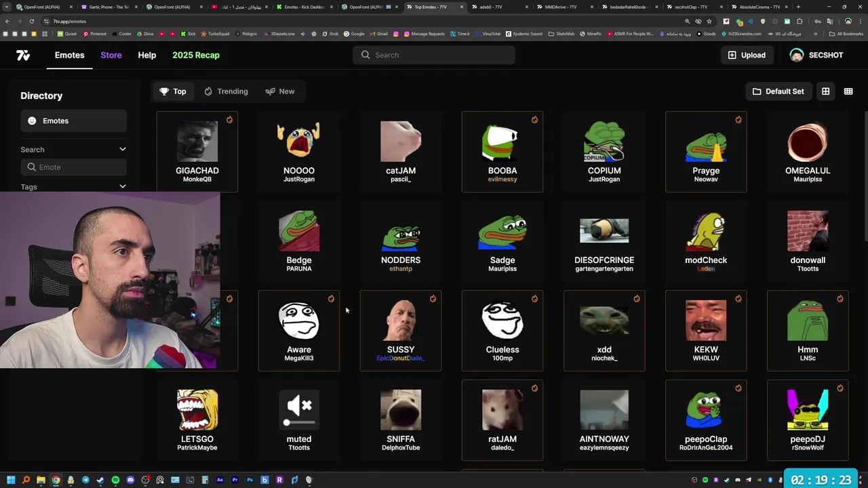868x488 pixels.
Task: Open the Emotes navigation item
Action: coord(70,55)
